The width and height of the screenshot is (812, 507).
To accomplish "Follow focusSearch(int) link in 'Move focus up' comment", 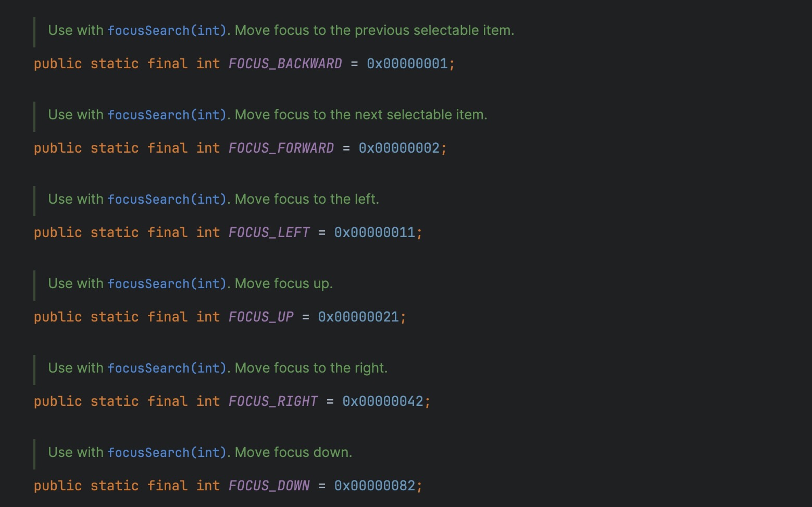I will click(x=167, y=284).
